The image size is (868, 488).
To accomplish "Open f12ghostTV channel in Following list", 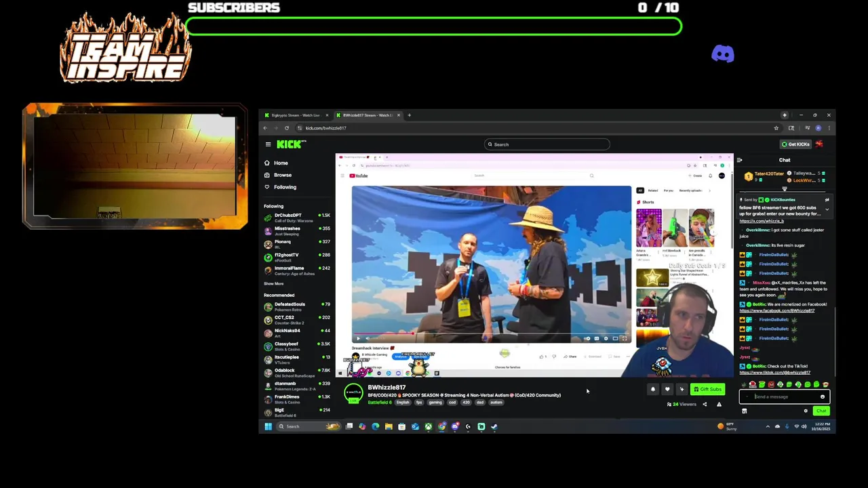I will [297, 256].
